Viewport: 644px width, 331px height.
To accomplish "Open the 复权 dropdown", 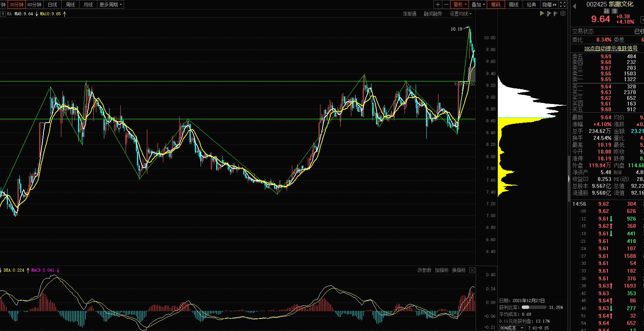I will (x=460, y=5).
